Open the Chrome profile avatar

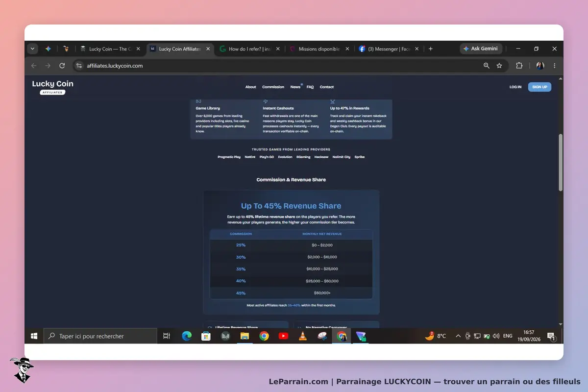(x=540, y=66)
